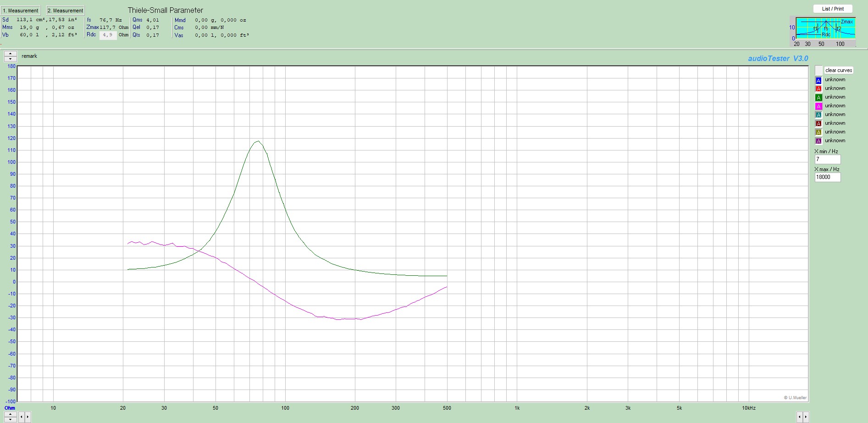868x423 pixels.
Task: Click the left arrow button at bottom right
Action: coord(800,417)
